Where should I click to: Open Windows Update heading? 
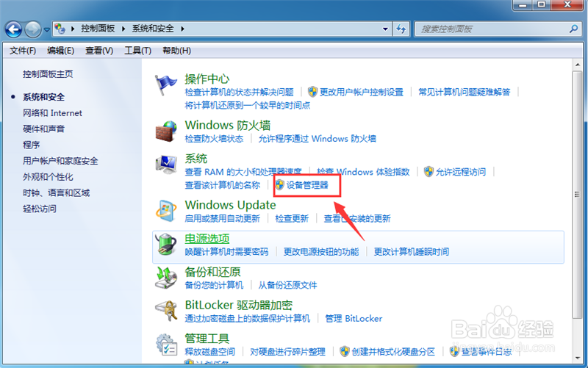click(230, 205)
